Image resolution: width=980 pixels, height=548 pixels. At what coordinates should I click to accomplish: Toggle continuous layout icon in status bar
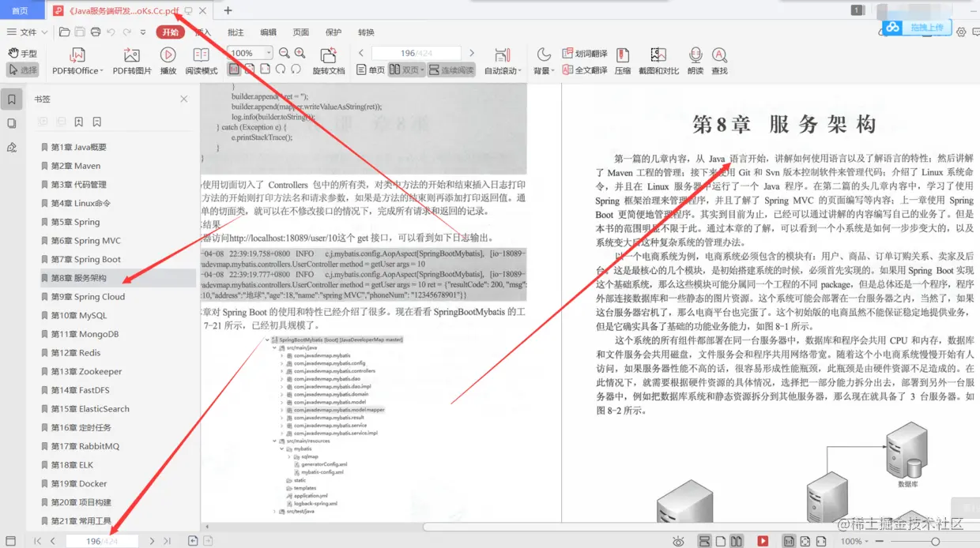click(703, 541)
